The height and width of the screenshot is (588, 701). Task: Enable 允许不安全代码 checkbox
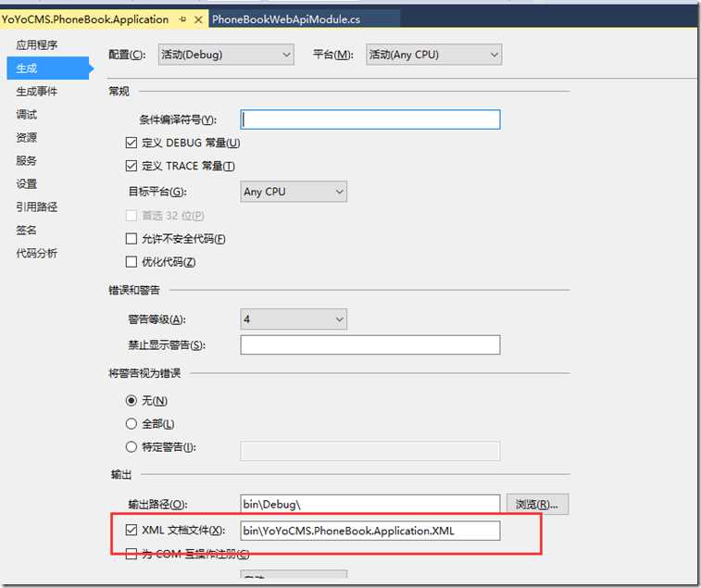[131, 239]
